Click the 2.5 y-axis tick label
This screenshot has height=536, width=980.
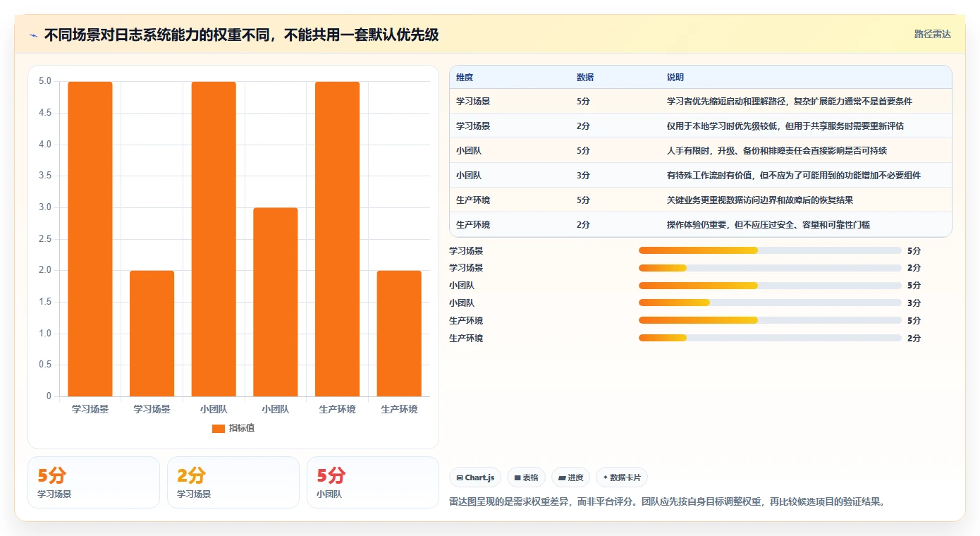coord(45,239)
